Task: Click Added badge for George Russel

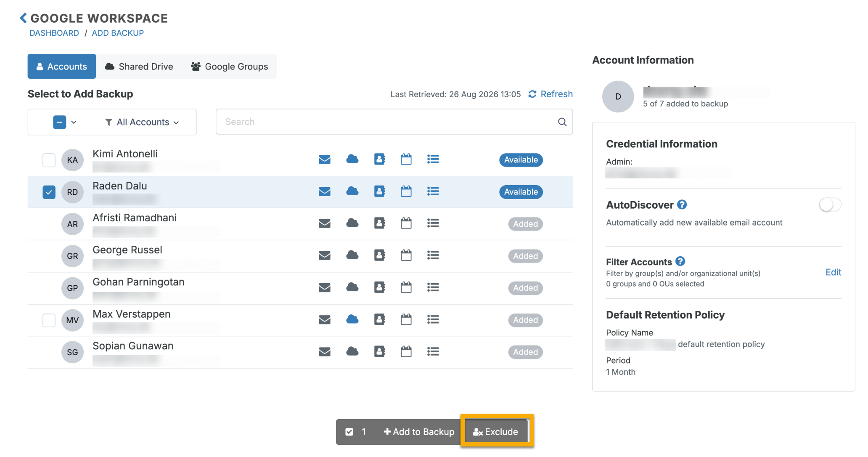Action: (x=526, y=256)
